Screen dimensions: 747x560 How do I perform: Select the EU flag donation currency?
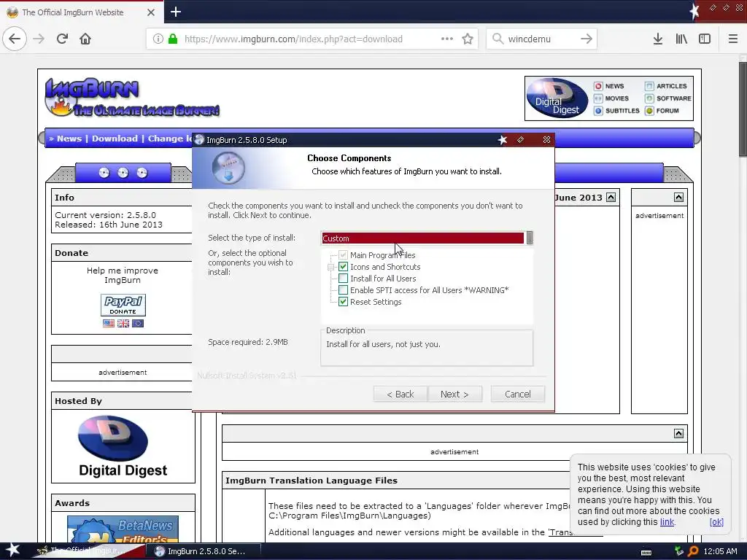click(x=138, y=323)
